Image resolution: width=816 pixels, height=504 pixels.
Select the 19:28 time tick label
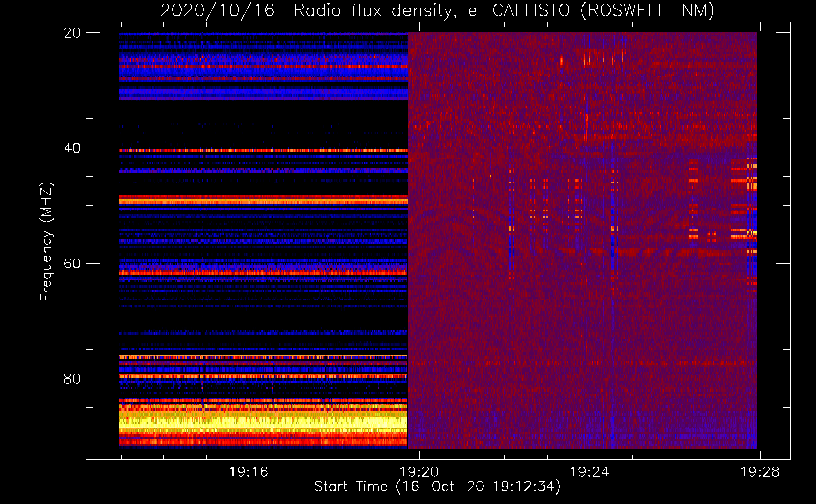point(760,472)
